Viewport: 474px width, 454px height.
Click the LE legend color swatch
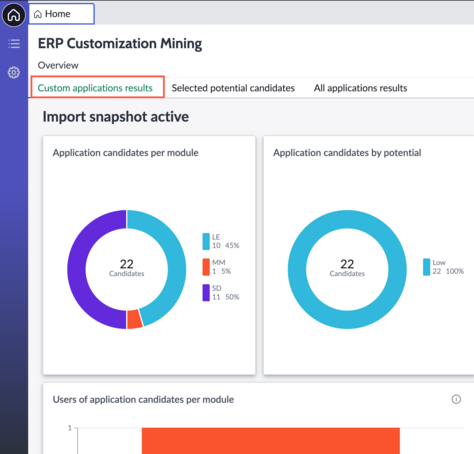point(206,241)
